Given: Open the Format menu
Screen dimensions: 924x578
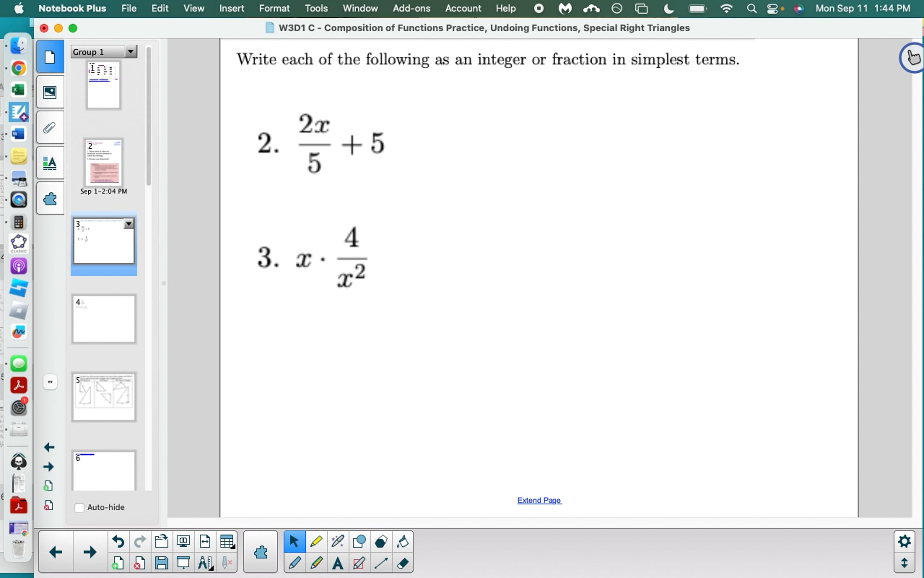Looking at the screenshot, I should click(274, 8).
